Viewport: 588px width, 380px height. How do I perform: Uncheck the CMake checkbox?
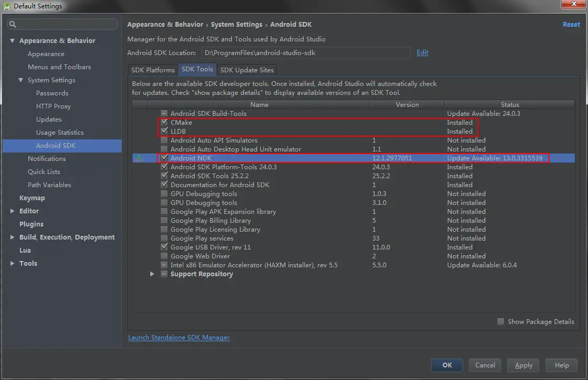pos(164,123)
